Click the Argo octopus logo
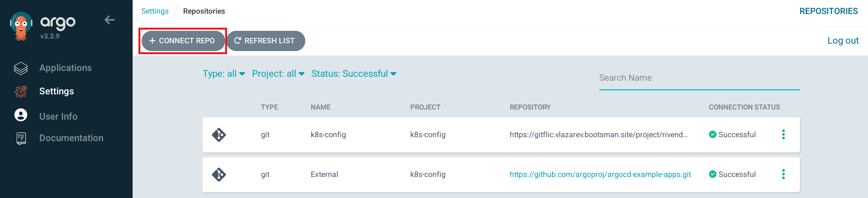 pyautogui.click(x=21, y=26)
